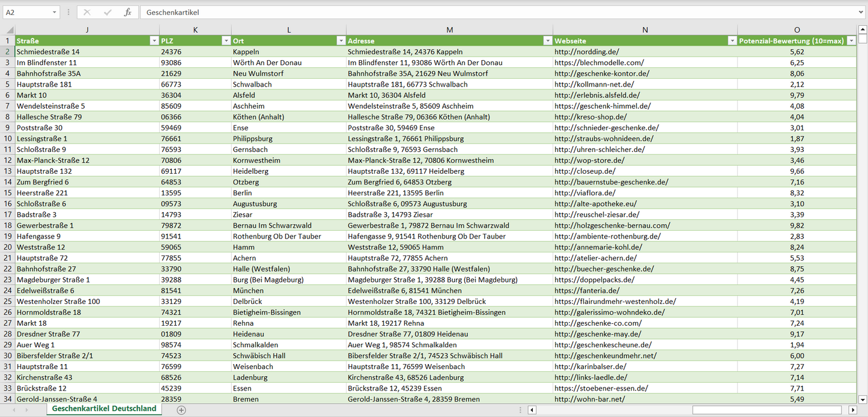
Task: Click the horizontal scrollbar left arrow
Action: coord(532,410)
